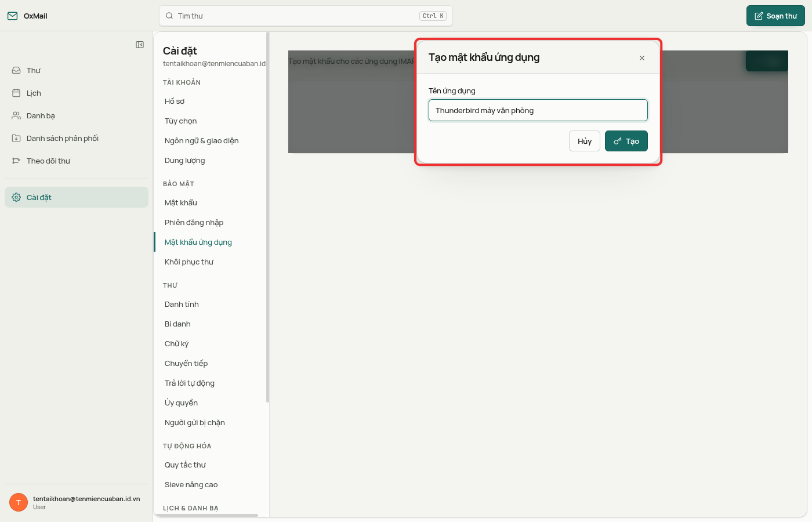Go to Danh bạ in the main sidebar
The image size is (812, 522).
[77, 115]
